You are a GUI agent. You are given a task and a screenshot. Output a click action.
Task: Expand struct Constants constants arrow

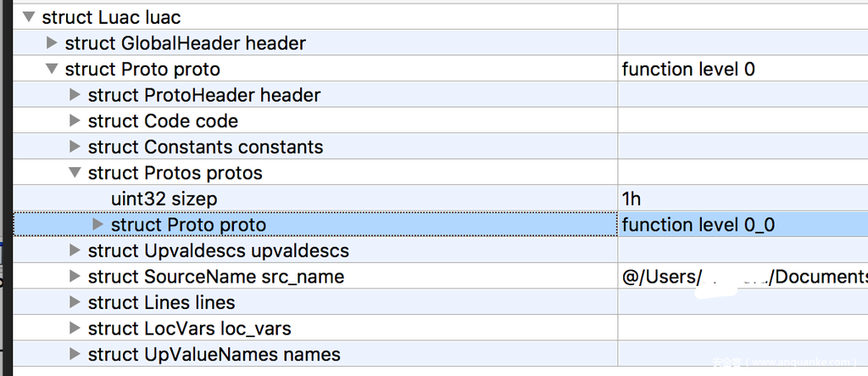(75, 147)
